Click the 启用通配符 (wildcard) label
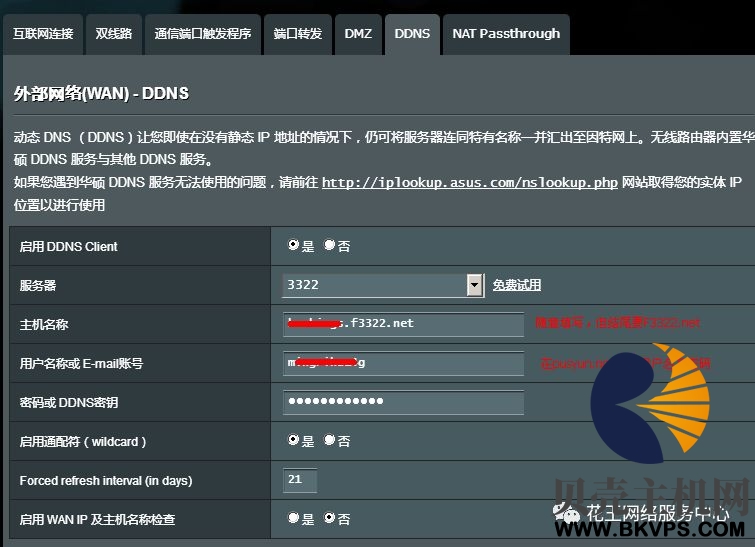This screenshot has height=547, width=755. 82,442
